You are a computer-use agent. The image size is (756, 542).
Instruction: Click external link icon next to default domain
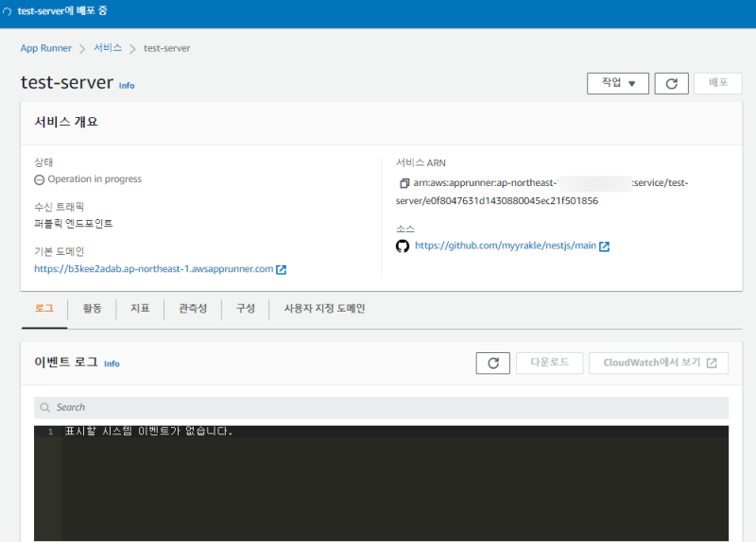coord(282,269)
